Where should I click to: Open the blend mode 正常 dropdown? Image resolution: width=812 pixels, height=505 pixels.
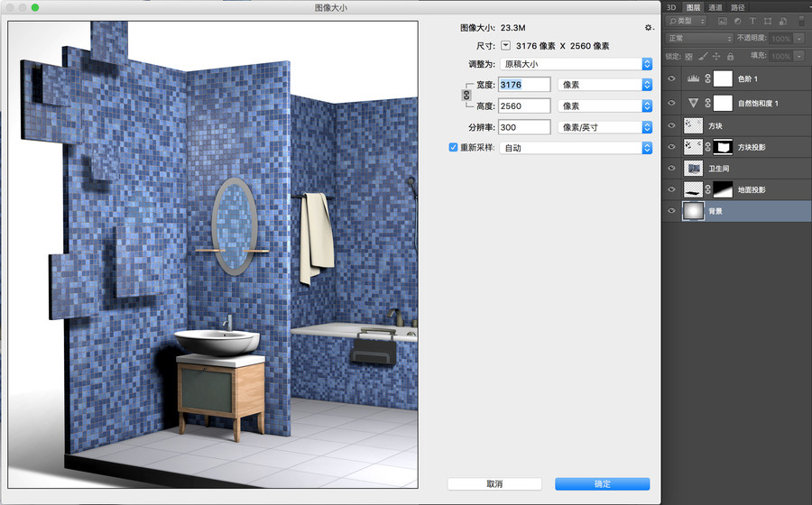click(699, 38)
